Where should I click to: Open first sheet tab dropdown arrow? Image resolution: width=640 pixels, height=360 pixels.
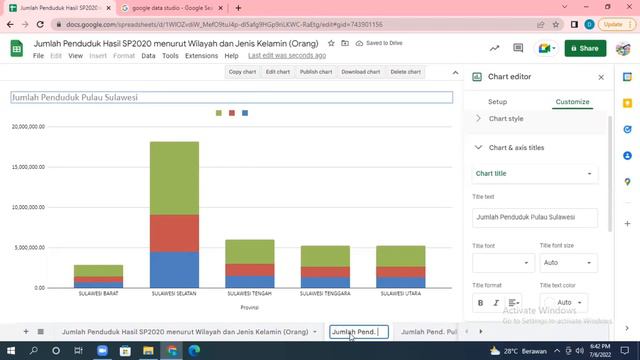click(x=315, y=332)
